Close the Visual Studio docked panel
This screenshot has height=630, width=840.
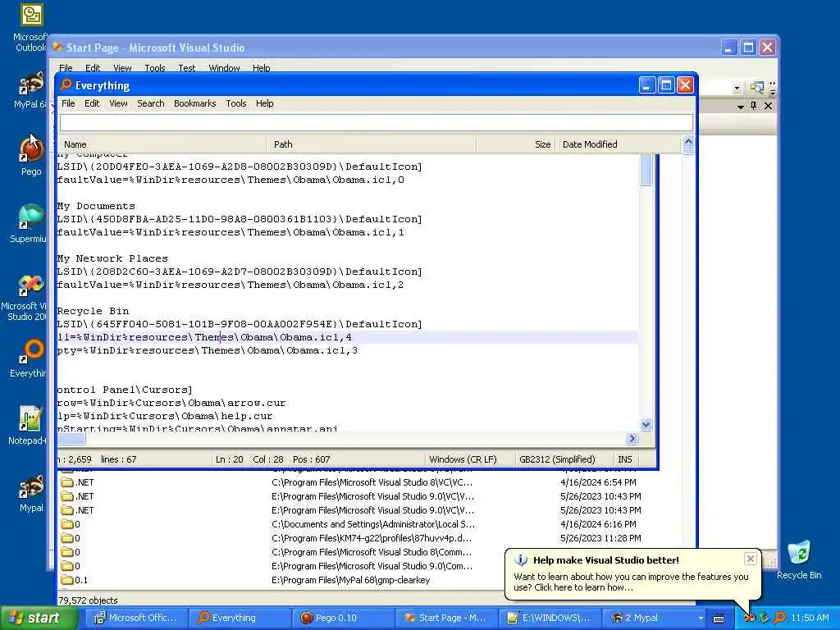click(768, 106)
